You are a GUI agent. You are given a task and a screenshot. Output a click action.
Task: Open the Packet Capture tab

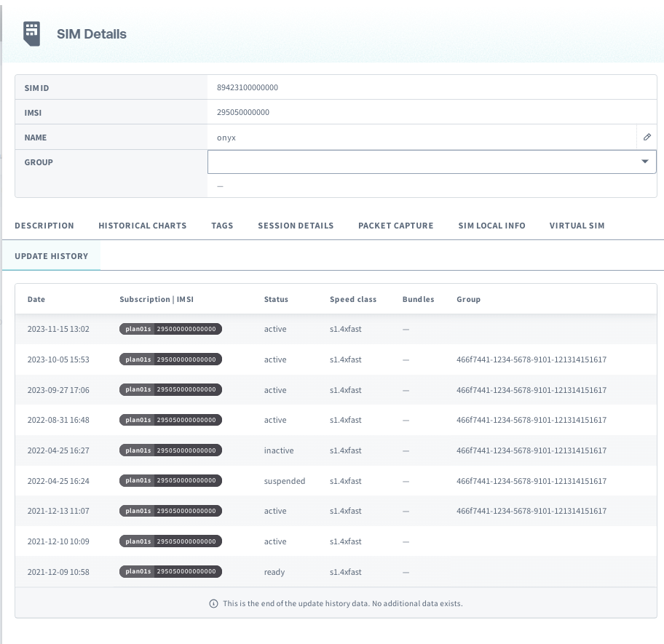point(395,226)
